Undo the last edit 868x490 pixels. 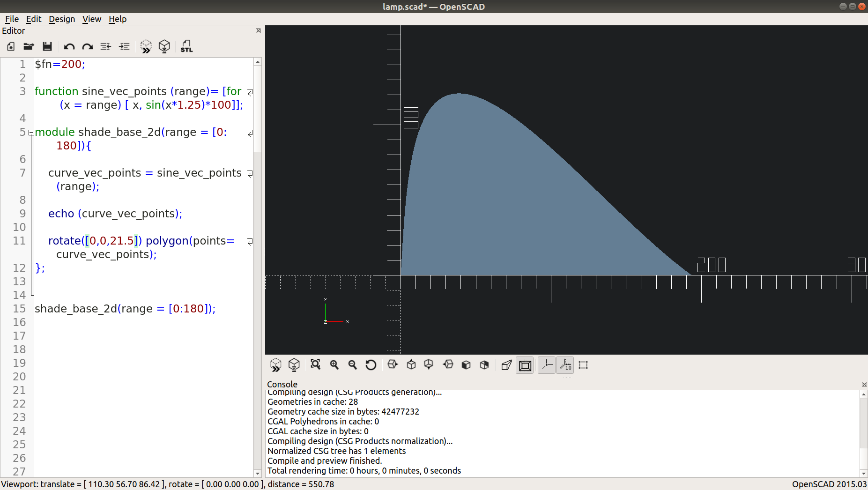coord(69,46)
